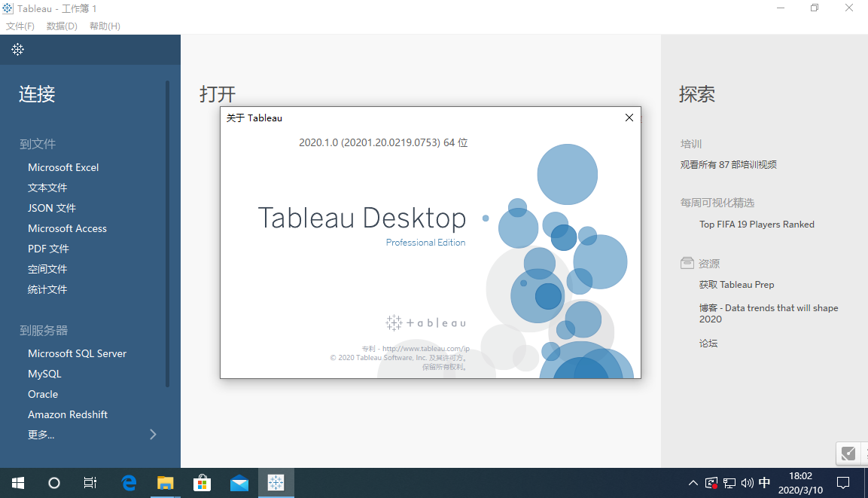The image size is (868, 498).
Task: Show hidden system tray icons
Action: 693,483
